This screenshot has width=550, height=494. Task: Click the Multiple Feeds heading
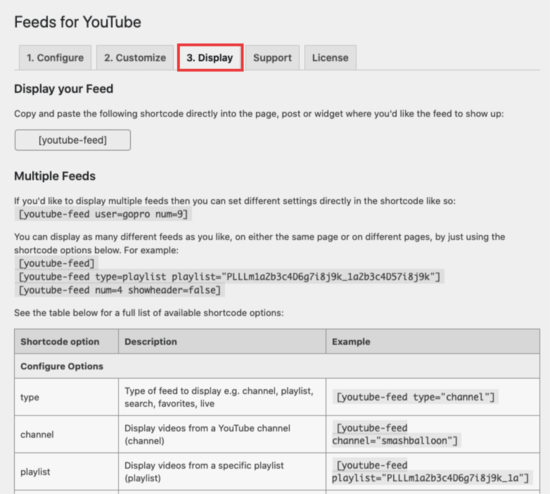(x=55, y=176)
